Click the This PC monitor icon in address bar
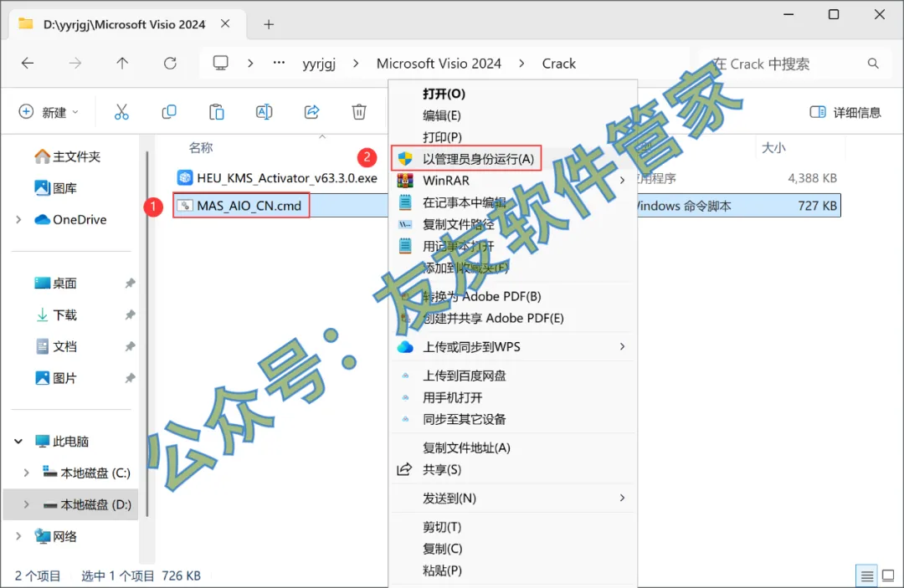 coord(220,63)
